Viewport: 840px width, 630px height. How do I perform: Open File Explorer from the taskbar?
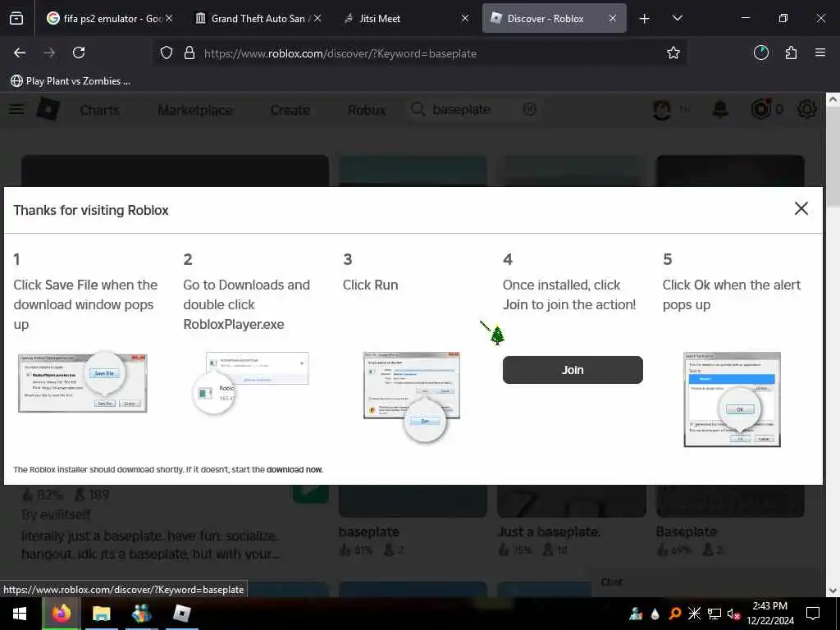point(101,614)
